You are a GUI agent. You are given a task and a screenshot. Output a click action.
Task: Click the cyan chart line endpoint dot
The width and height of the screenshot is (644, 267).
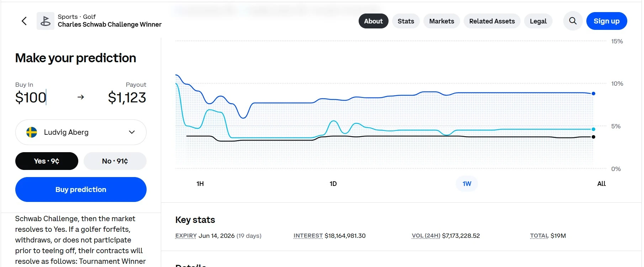(593, 129)
